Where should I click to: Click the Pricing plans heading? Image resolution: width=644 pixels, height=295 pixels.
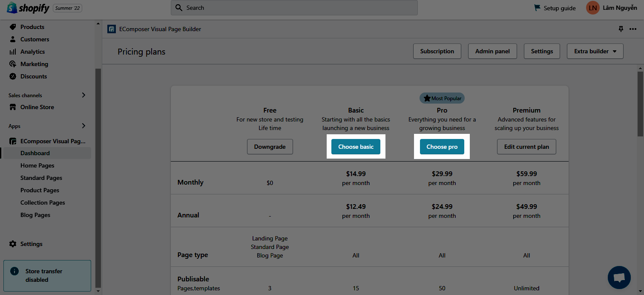tap(141, 52)
